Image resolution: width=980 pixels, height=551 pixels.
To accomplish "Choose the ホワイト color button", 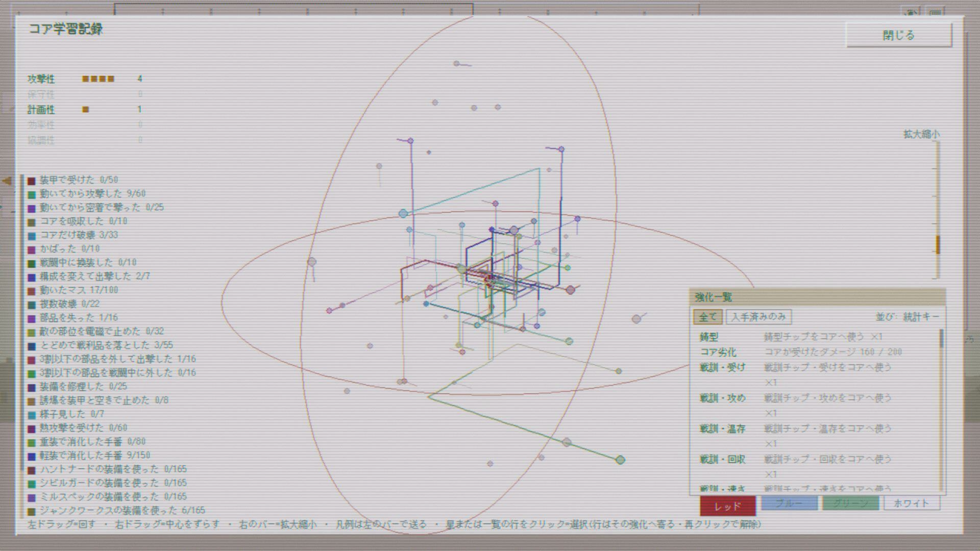I will tap(912, 504).
